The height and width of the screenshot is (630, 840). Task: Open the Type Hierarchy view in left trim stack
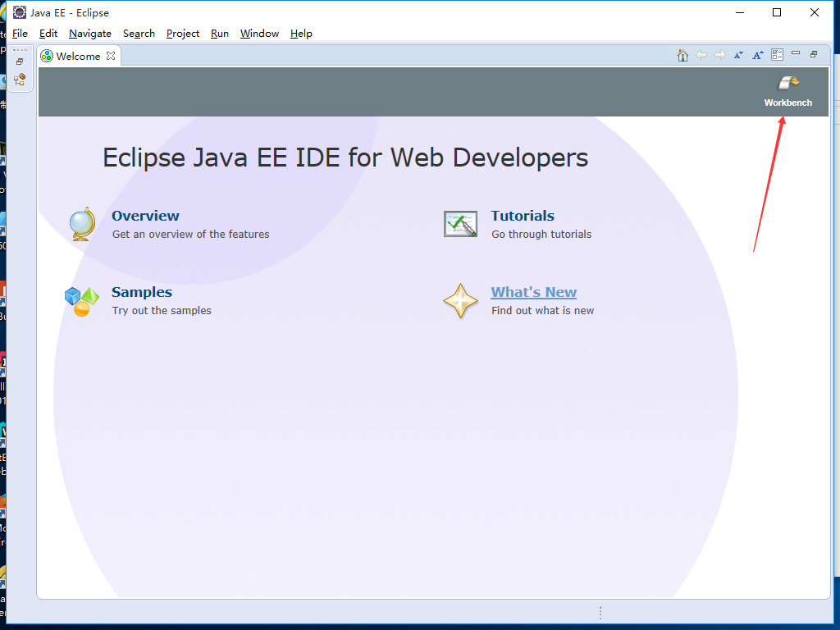tap(20, 80)
